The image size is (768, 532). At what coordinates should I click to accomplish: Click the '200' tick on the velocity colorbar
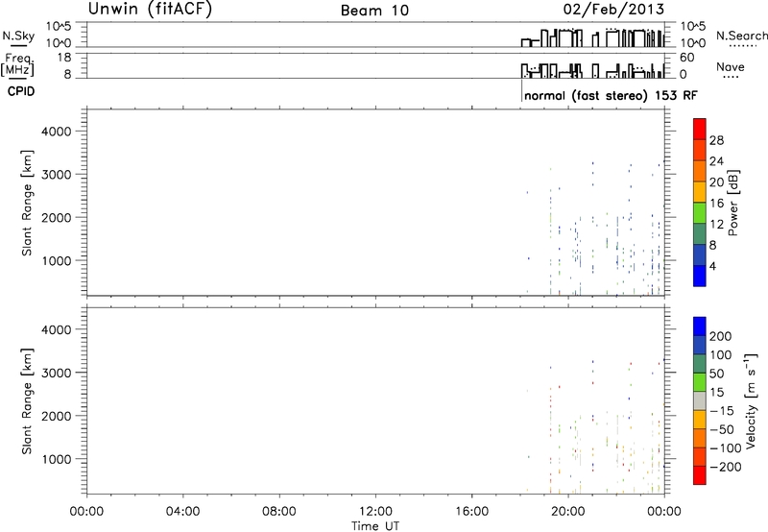tap(721, 336)
